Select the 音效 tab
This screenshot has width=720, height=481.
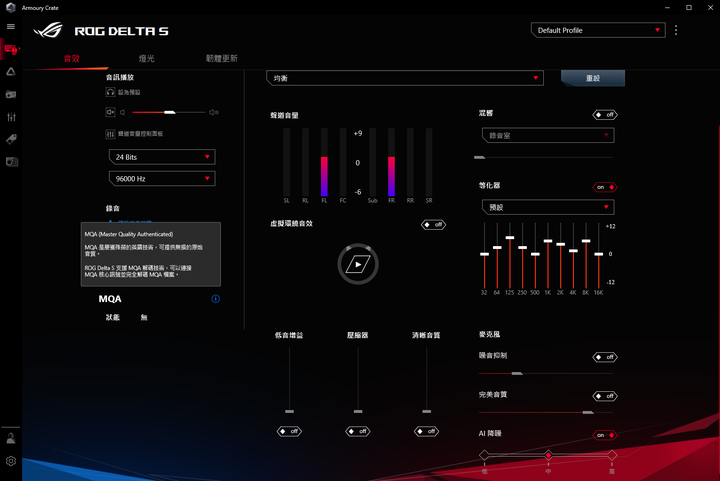click(x=72, y=58)
